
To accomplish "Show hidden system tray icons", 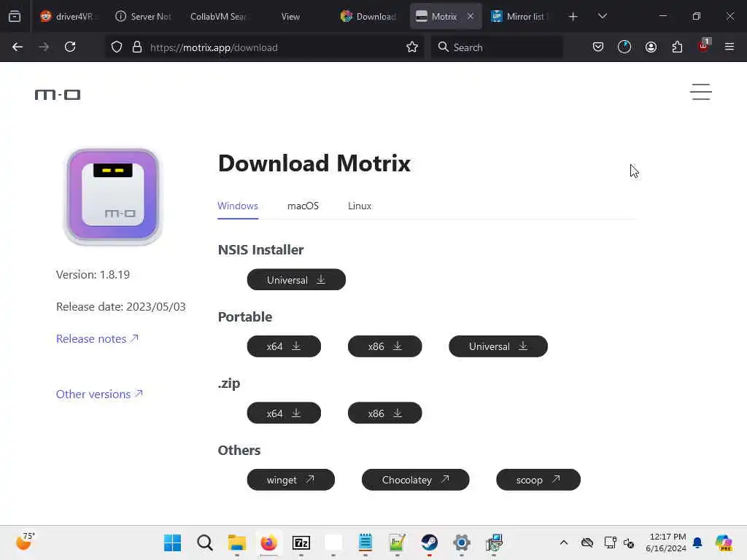I will 564,542.
